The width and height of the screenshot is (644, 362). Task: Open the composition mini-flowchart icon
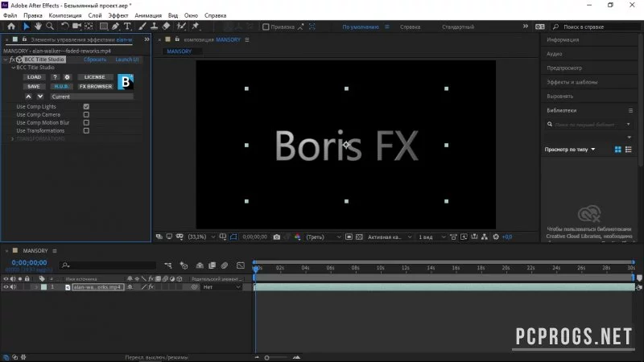click(x=168, y=265)
